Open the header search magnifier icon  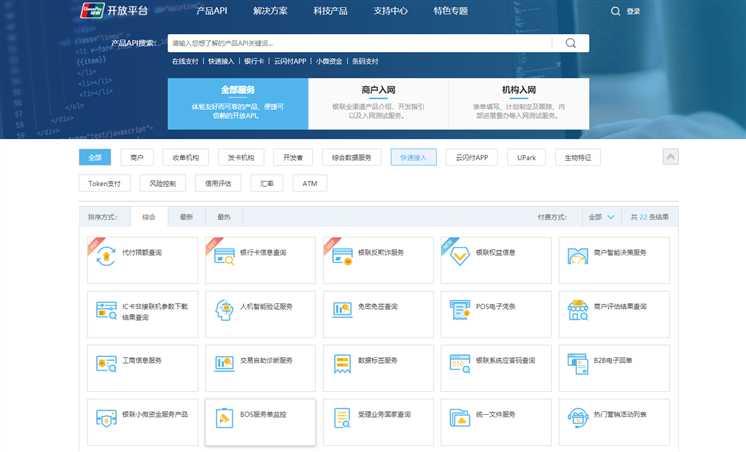pos(615,11)
